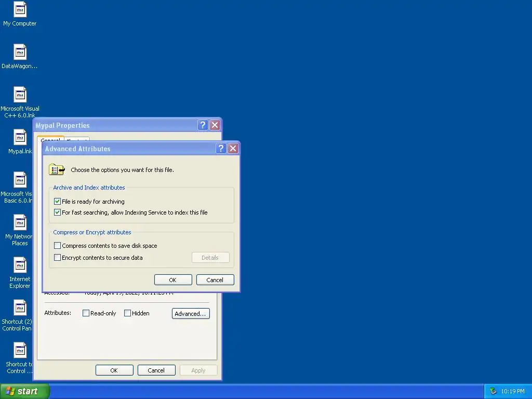Uncheck File is ready for archiving
The height and width of the screenshot is (399, 532).
[57, 201]
